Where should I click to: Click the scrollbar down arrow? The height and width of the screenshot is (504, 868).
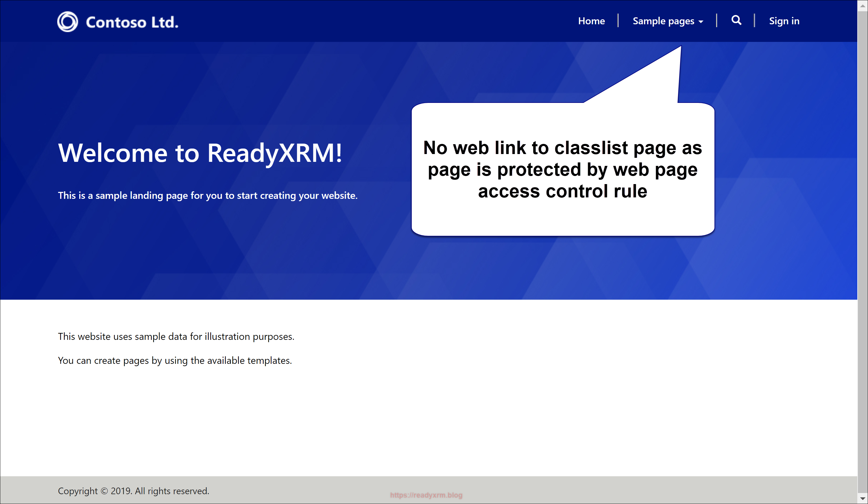[x=863, y=498]
